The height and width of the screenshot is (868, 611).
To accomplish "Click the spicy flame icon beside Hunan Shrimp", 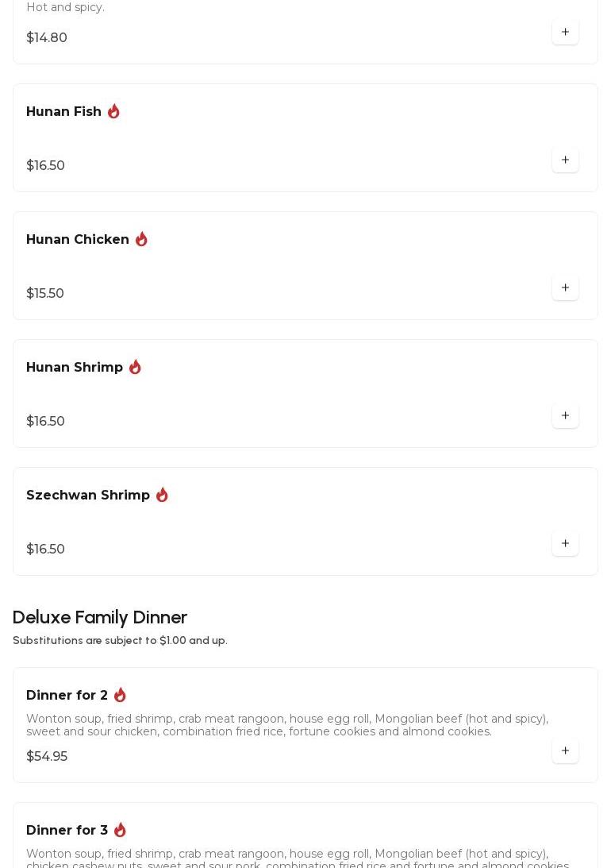I will click(135, 368).
